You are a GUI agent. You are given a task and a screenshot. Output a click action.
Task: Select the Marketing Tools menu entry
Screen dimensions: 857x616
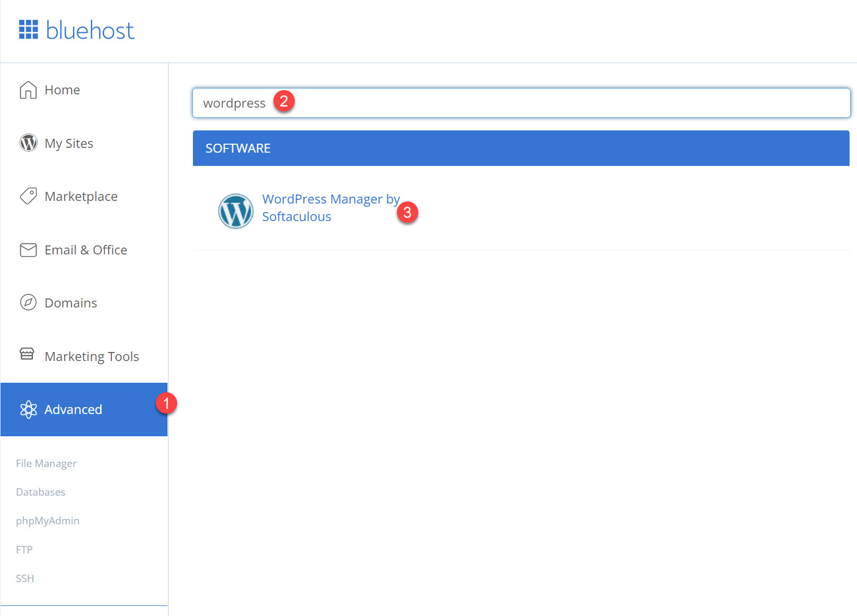tap(91, 356)
